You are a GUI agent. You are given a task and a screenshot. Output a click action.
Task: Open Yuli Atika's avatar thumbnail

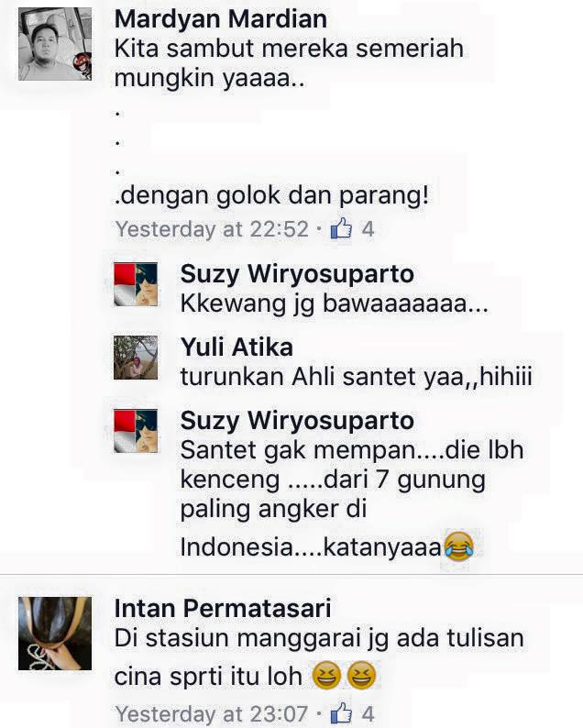click(x=136, y=358)
